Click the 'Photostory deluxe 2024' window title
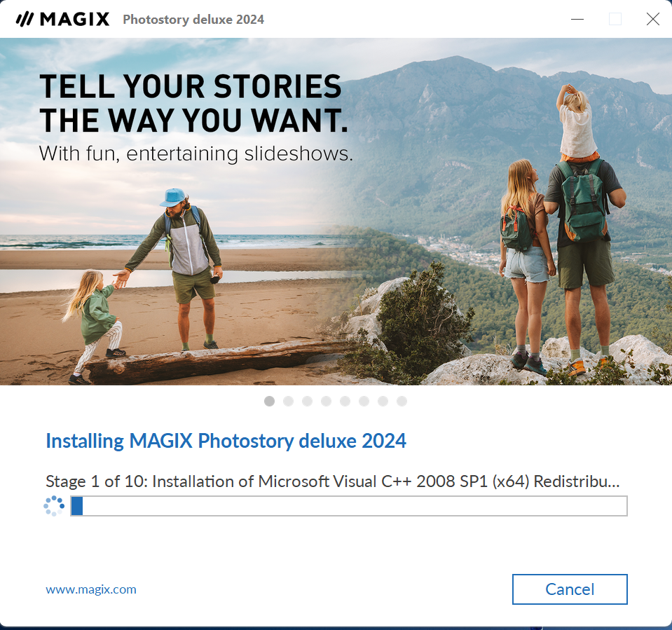Screen dimensions: 672x630 (x=193, y=20)
